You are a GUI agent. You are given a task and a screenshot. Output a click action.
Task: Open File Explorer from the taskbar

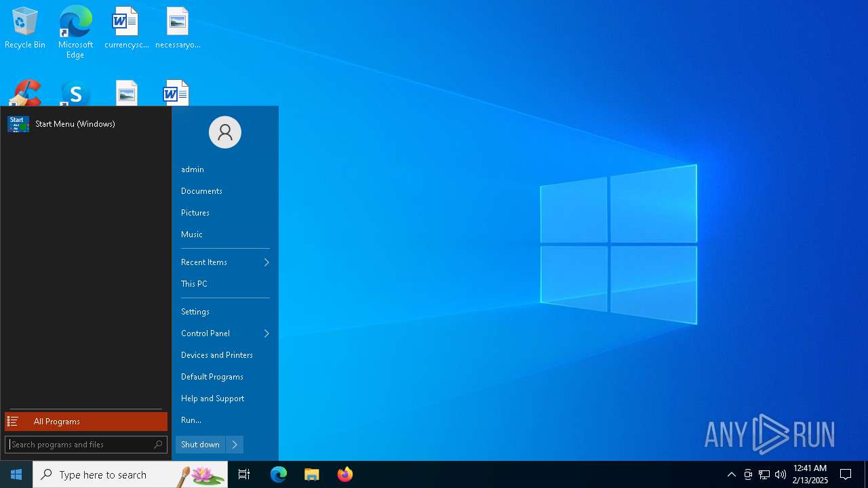tap(312, 474)
